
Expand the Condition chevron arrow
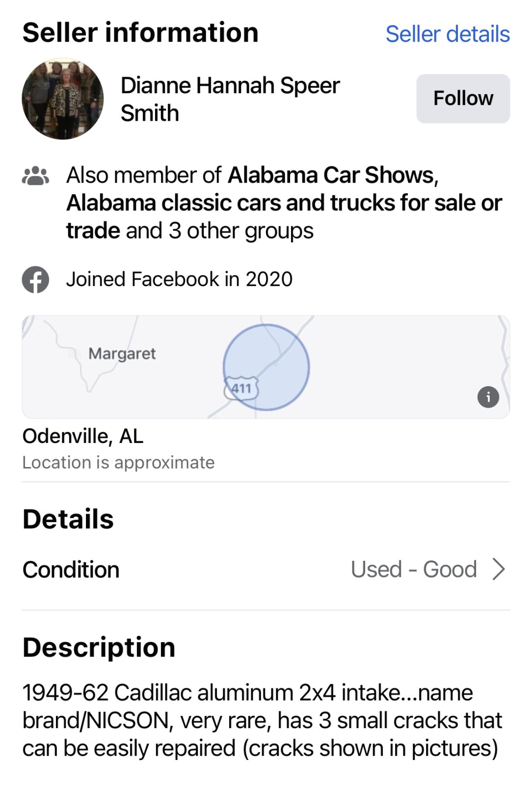(499, 570)
